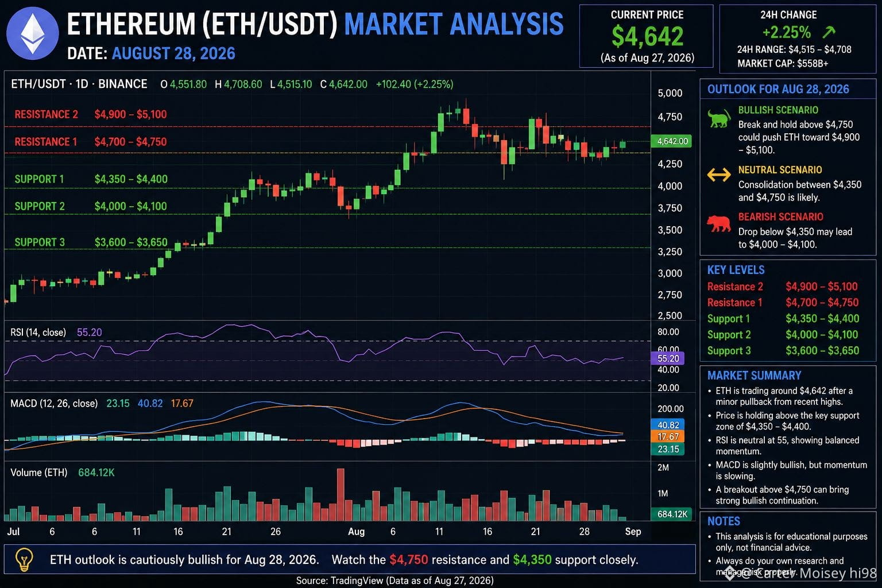Click the red "$4,750" in the bottom banner
Image resolution: width=882 pixels, height=588 pixels.
point(408,560)
